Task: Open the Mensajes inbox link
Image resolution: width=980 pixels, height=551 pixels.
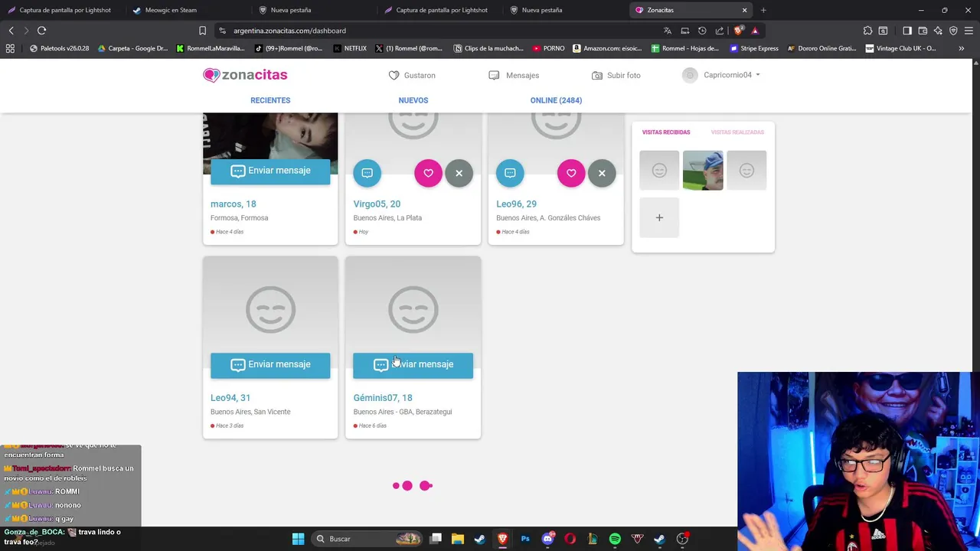Action: 514,75
